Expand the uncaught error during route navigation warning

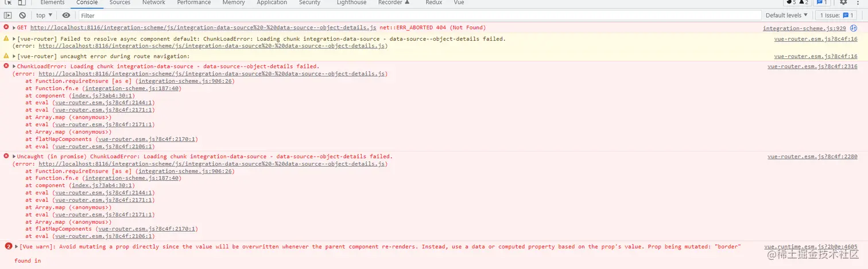pos(14,56)
